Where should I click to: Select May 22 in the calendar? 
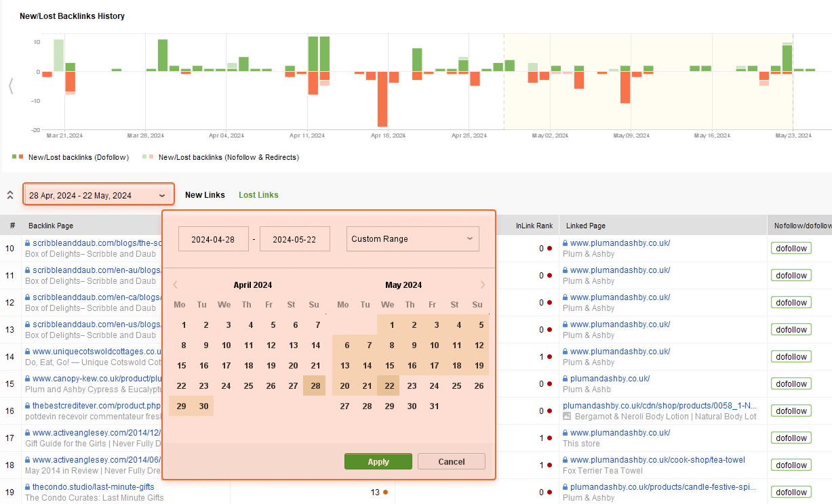[389, 385]
